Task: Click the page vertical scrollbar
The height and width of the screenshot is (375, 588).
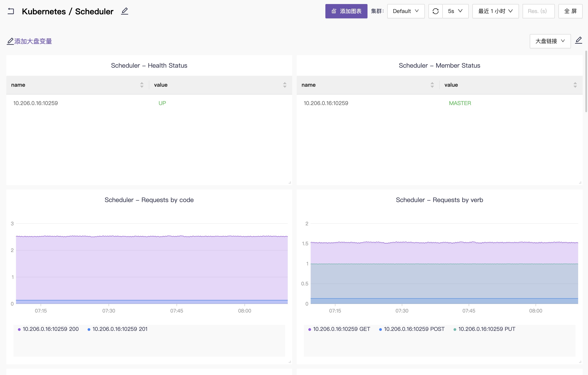Action: pos(586,81)
